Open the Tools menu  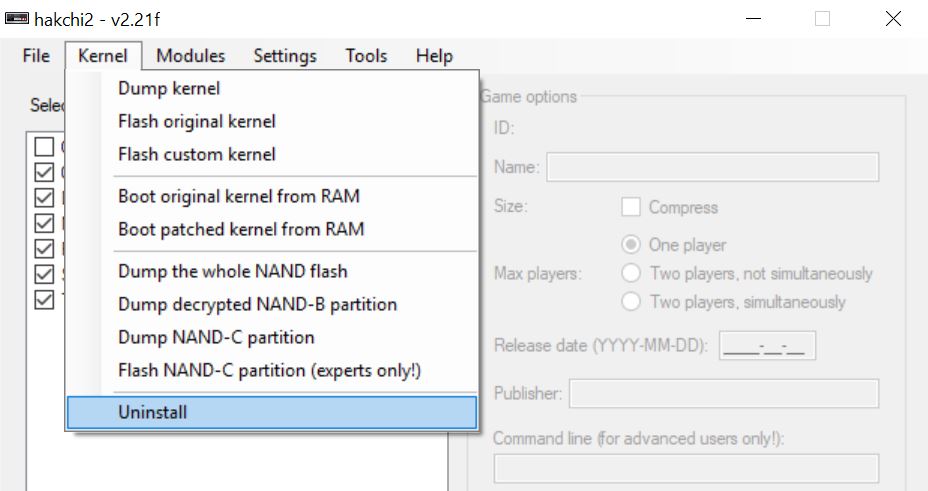tap(366, 56)
